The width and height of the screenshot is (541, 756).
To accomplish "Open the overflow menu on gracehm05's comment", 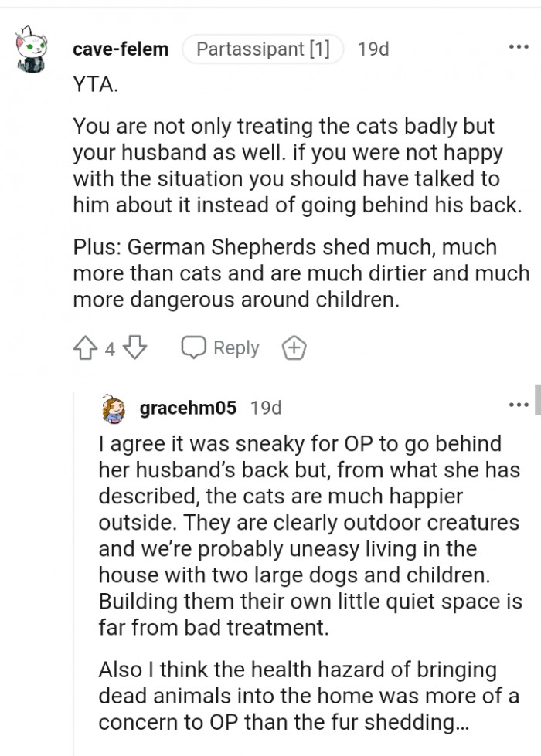I will coord(519,403).
